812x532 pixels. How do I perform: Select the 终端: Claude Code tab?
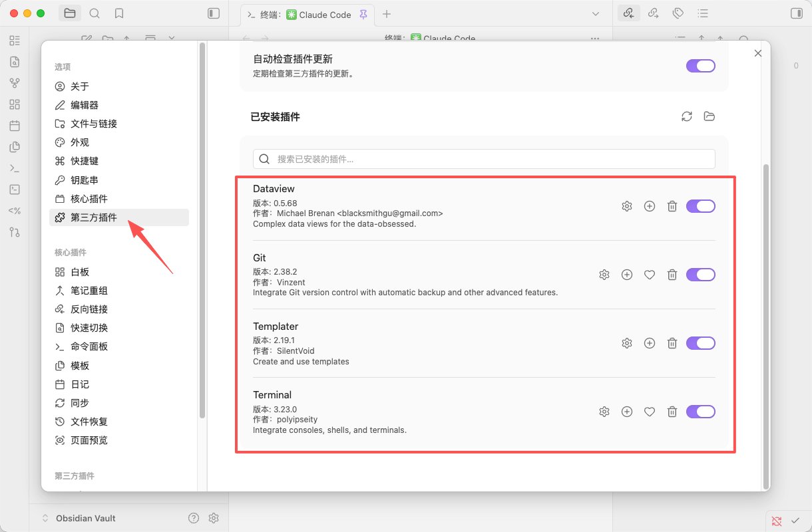306,14
